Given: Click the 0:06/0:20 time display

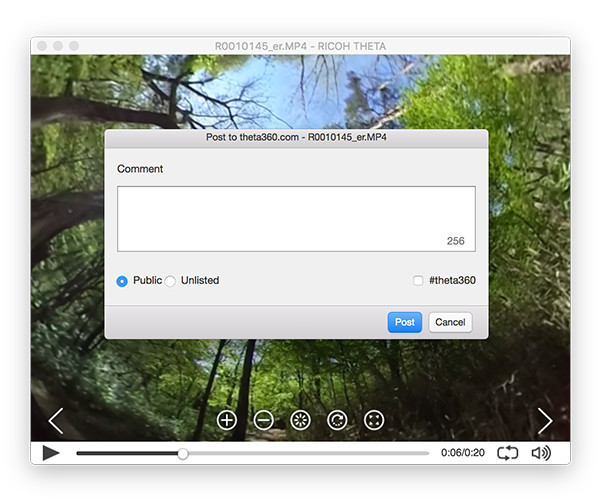Looking at the screenshot, I should pos(462,453).
